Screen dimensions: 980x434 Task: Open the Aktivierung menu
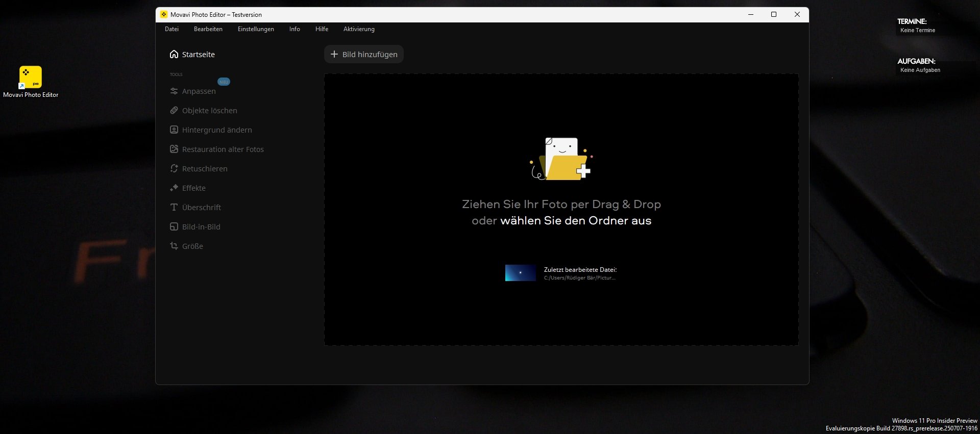[x=359, y=29]
